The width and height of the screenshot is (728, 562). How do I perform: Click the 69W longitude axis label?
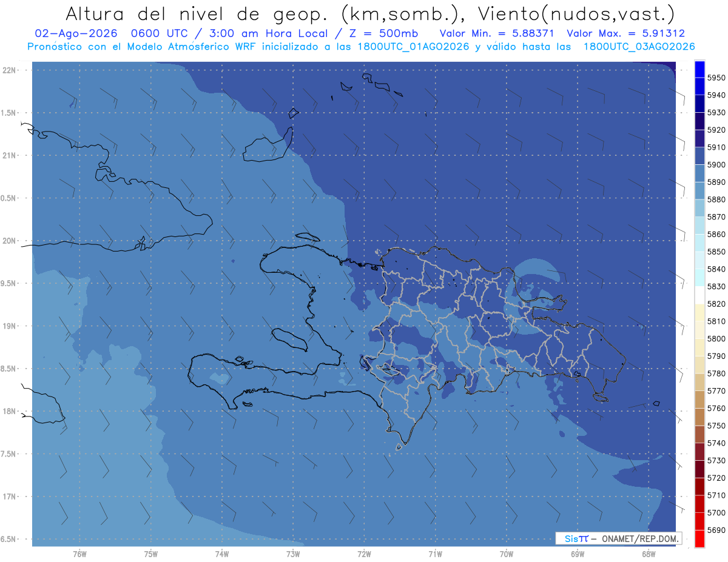click(x=578, y=554)
